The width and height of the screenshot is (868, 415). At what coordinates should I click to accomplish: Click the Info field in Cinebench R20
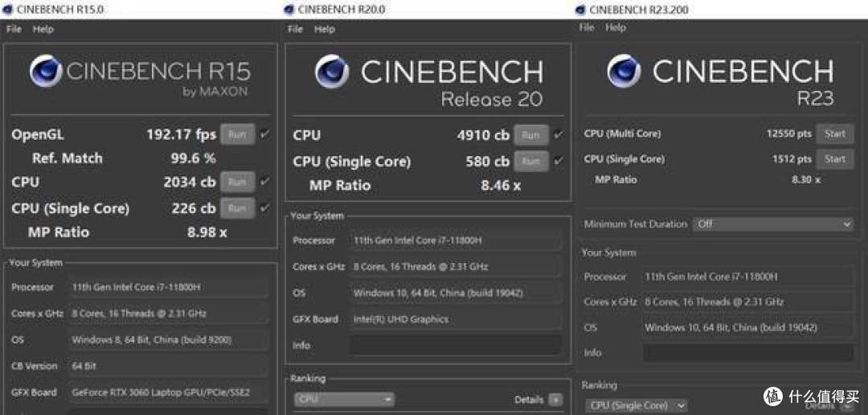coord(456,345)
